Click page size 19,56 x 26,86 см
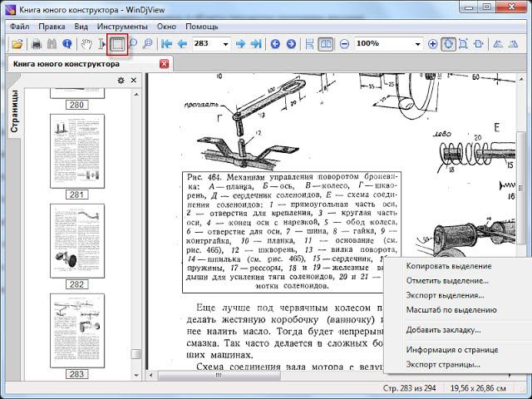 click(x=478, y=388)
